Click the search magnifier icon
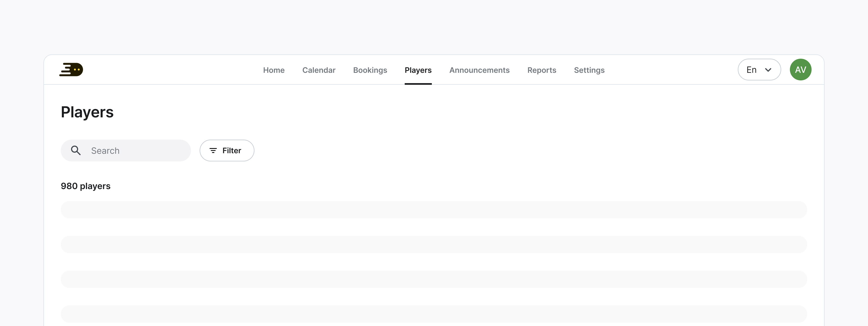The height and width of the screenshot is (326, 868). pyautogui.click(x=76, y=151)
